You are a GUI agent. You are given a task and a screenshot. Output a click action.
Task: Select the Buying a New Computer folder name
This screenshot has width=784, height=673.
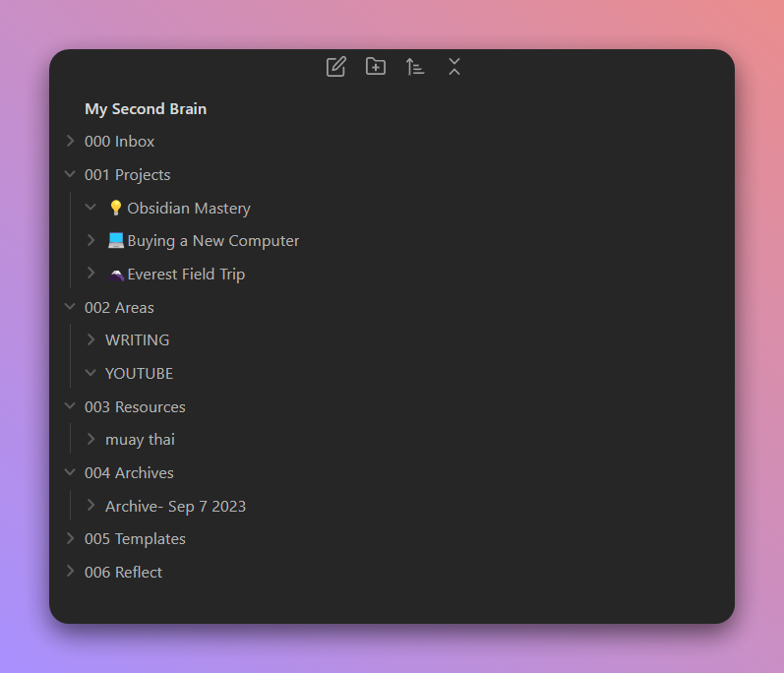pyautogui.click(x=213, y=241)
